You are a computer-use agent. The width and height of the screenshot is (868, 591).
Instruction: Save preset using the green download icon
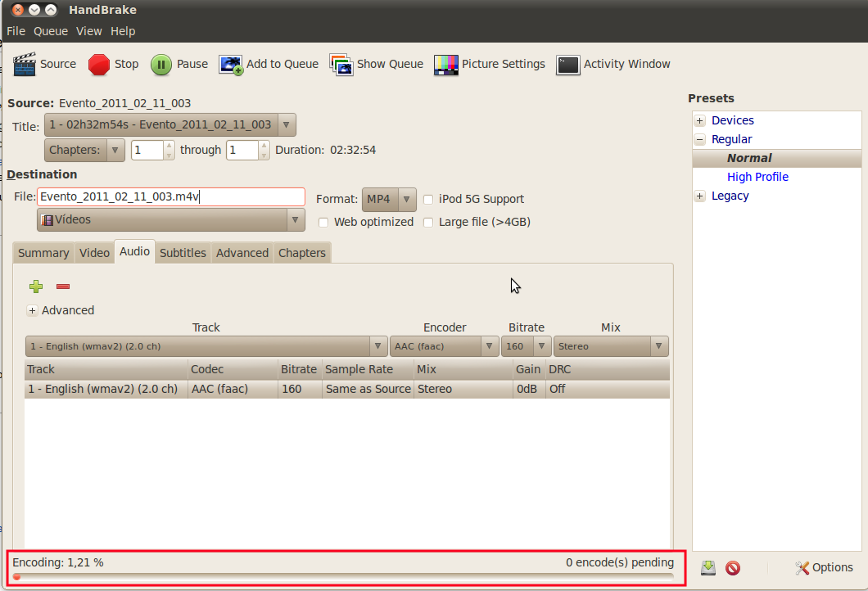708,568
